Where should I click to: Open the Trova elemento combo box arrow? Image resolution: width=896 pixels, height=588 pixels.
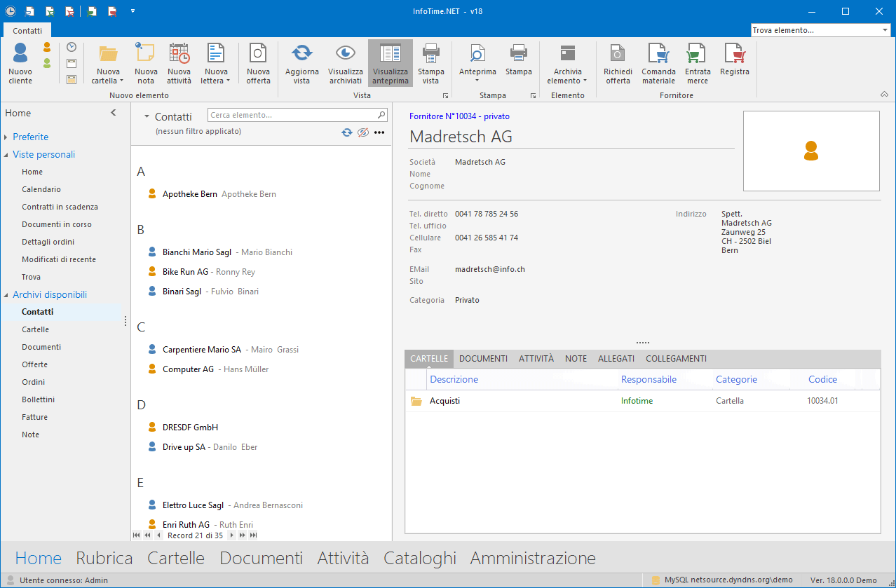pos(885,30)
